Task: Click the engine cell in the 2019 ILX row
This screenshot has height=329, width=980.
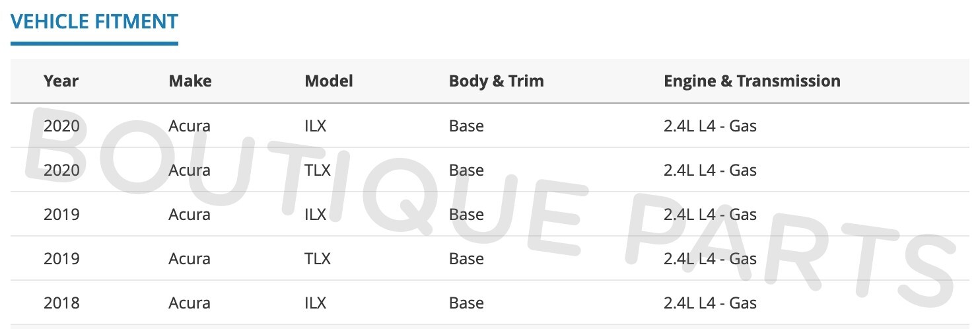Action: 710,214
